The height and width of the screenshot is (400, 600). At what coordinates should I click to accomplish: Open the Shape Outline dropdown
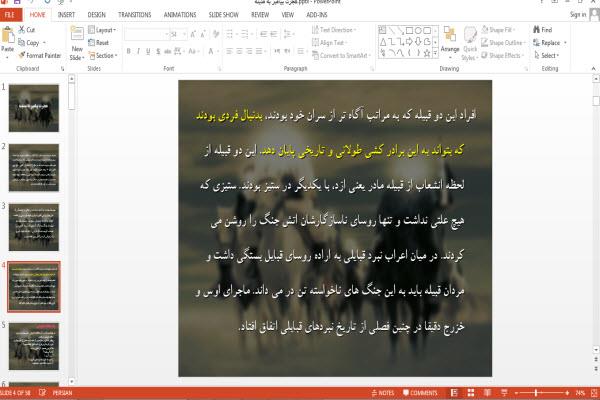503,42
